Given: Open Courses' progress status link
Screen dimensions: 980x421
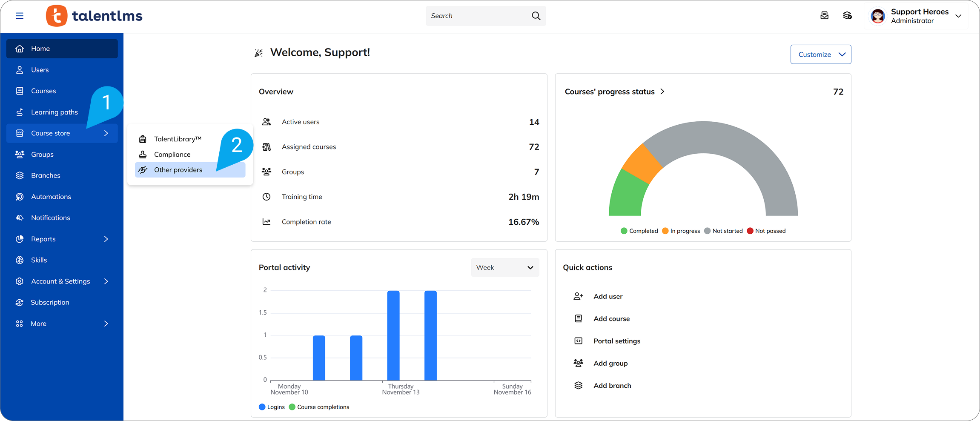Looking at the screenshot, I should [614, 92].
